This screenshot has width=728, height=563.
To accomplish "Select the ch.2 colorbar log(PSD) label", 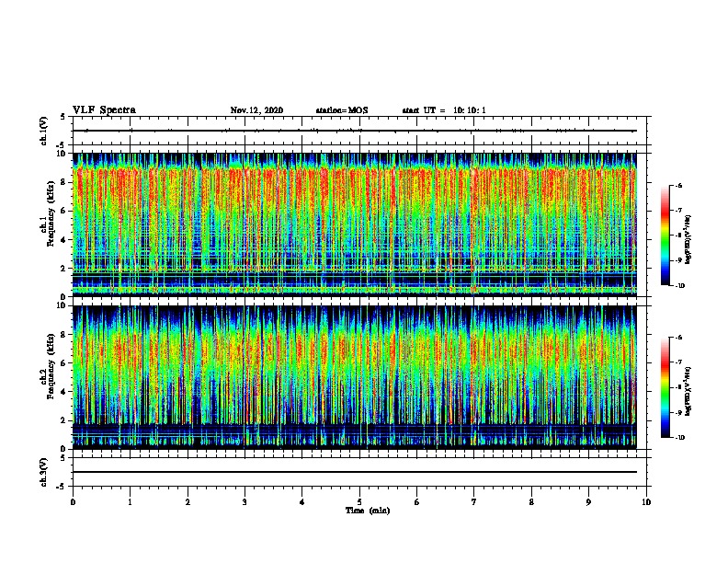I will (x=688, y=391).
